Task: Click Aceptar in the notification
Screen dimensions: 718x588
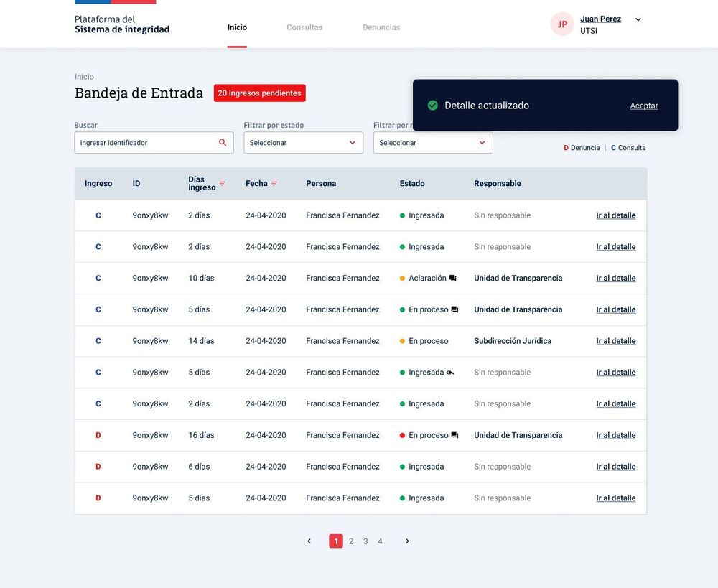Action: pos(644,106)
